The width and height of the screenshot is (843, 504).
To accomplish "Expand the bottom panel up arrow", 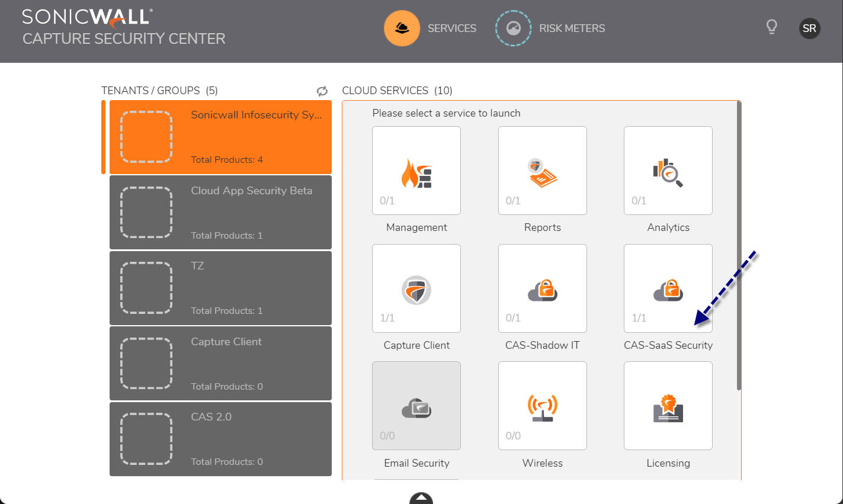I will click(x=421, y=498).
